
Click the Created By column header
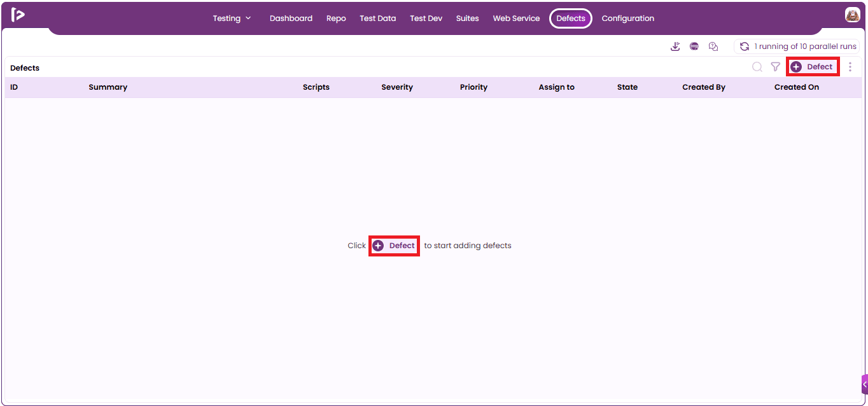click(704, 87)
